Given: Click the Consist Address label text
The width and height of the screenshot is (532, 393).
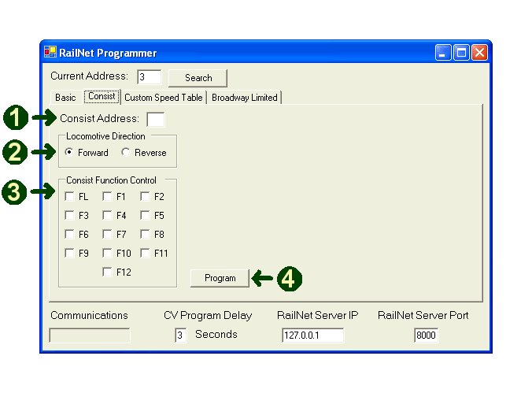Looking at the screenshot, I should coord(99,119).
